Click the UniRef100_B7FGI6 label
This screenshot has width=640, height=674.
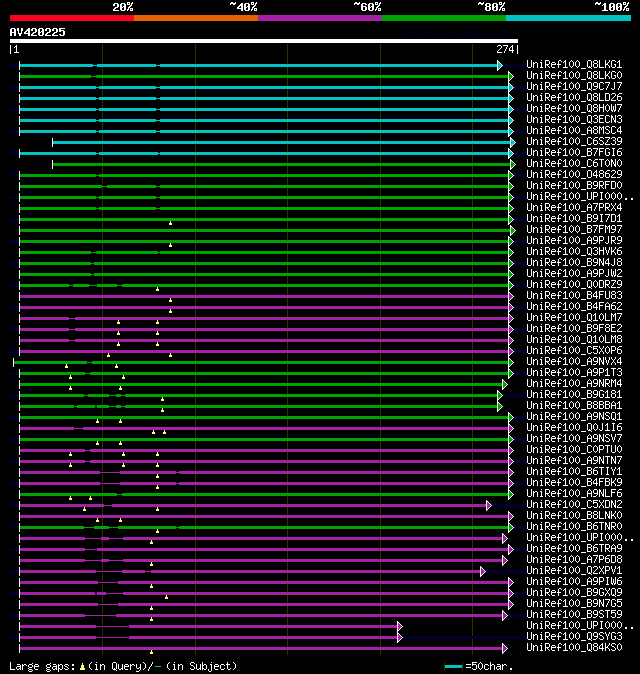coord(574,153)
